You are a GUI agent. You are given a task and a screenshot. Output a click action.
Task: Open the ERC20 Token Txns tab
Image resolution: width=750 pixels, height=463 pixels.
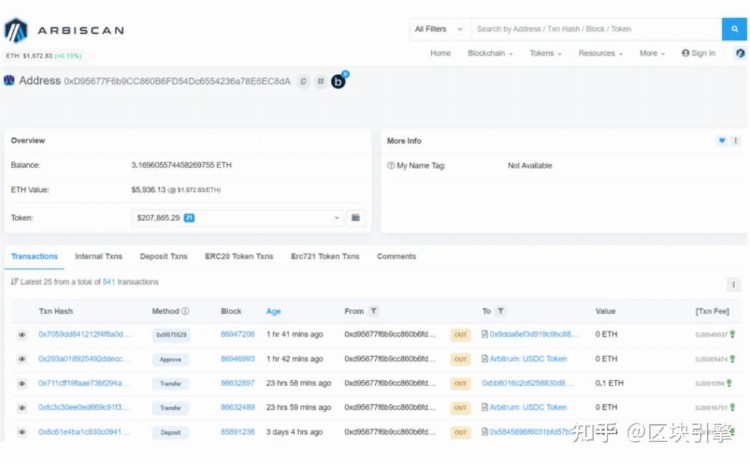[x=239, y=257]
